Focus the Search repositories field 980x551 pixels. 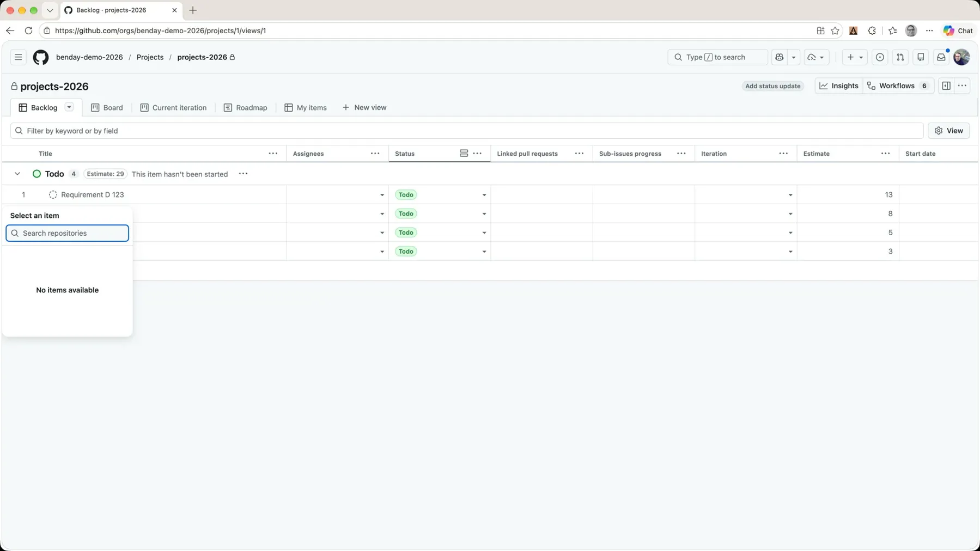tap(68, 233)
